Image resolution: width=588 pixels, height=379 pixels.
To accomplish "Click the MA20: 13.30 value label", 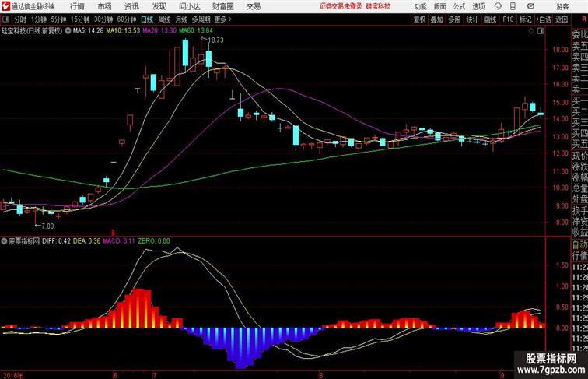I will (x=159, y=31).
